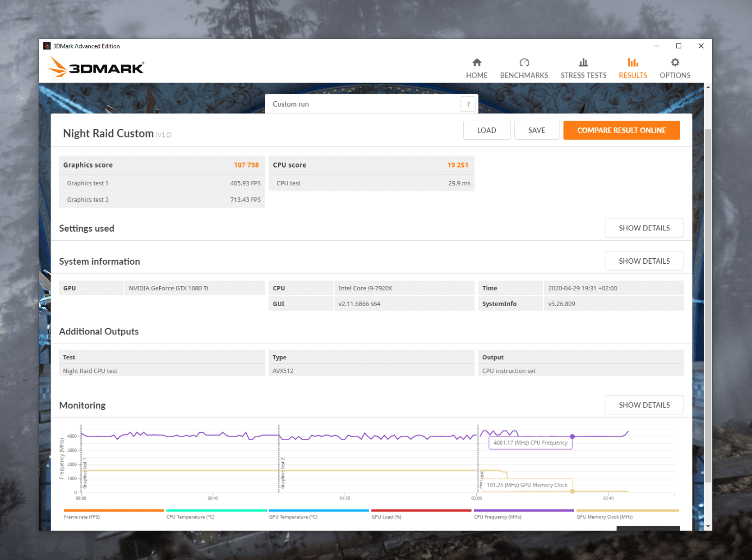Toggle the CPU Temperature legend
752x560 pixels.
(216, 514)
